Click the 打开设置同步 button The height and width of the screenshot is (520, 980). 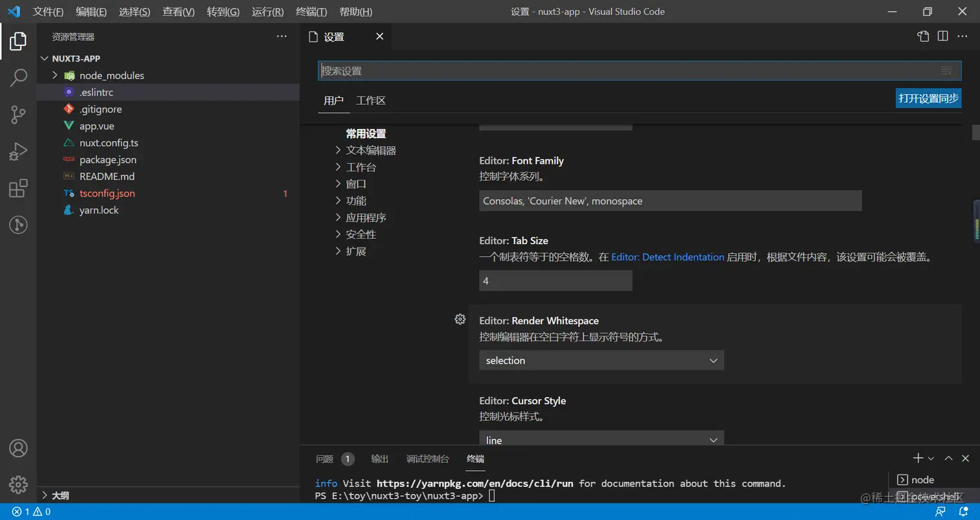[x=928, y=98]
